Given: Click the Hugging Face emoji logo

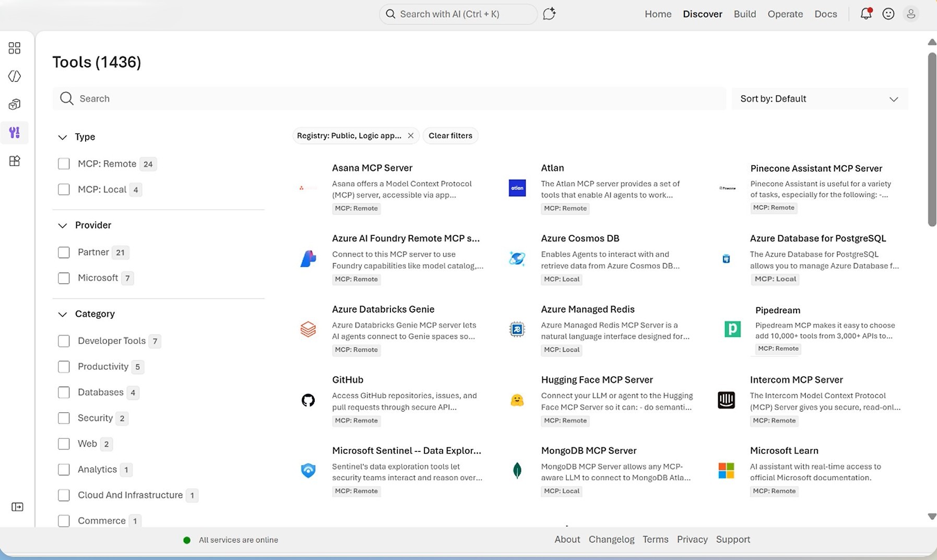Looking at the screenshot, I should tap(517, 400).
